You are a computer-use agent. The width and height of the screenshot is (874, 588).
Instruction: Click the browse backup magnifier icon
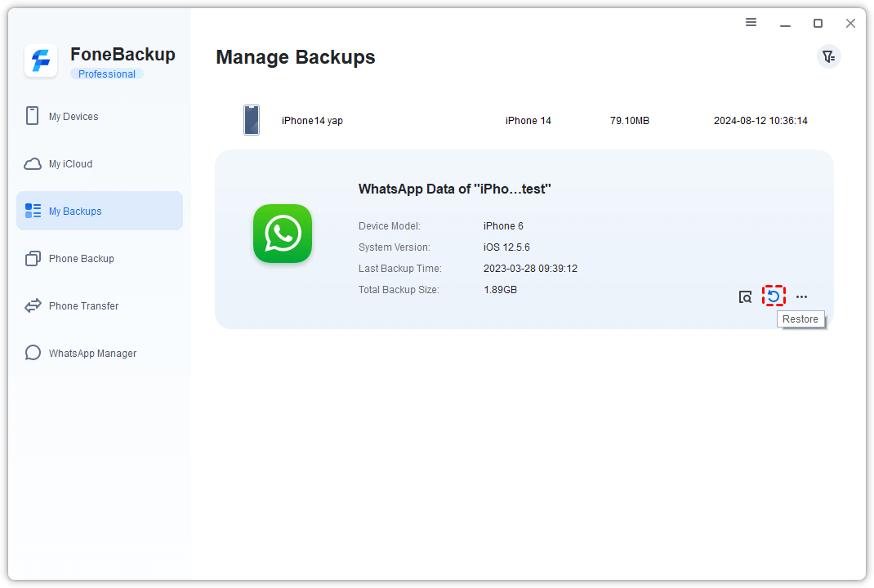pos(745,297)
